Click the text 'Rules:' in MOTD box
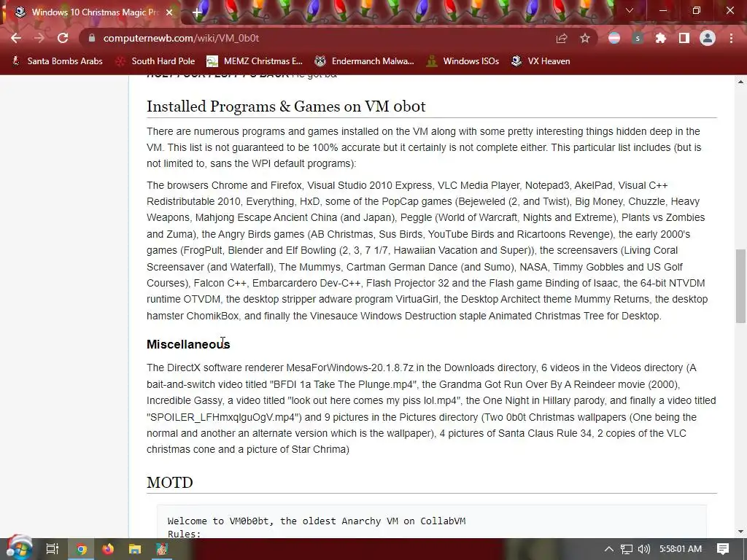Screen dimensions: 747x560 coord(185,534)
